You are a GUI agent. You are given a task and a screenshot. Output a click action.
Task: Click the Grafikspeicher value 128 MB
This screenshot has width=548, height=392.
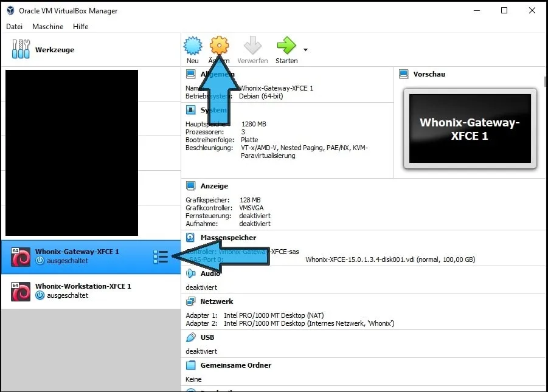[x=250, y=200]
